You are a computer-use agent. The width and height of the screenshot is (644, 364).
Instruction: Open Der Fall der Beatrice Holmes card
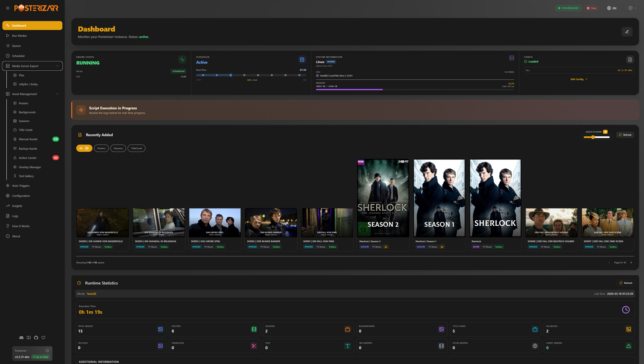(x=551, y=223)
